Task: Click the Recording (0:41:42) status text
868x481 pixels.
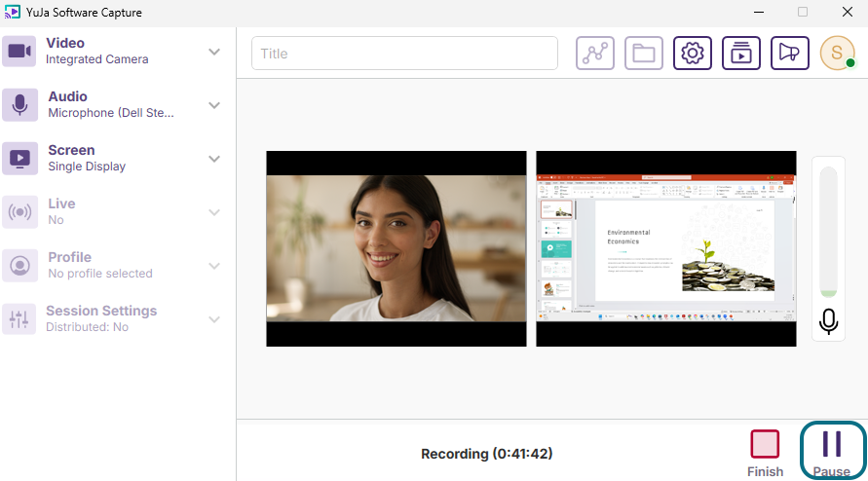Action: pos(486,454)
